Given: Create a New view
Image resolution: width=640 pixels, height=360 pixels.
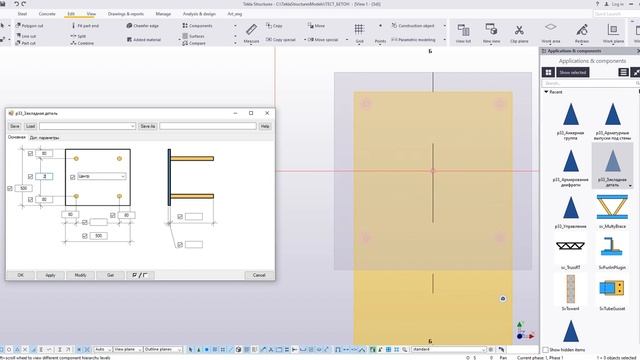Looking at the screenshot, I should point(491,33).
